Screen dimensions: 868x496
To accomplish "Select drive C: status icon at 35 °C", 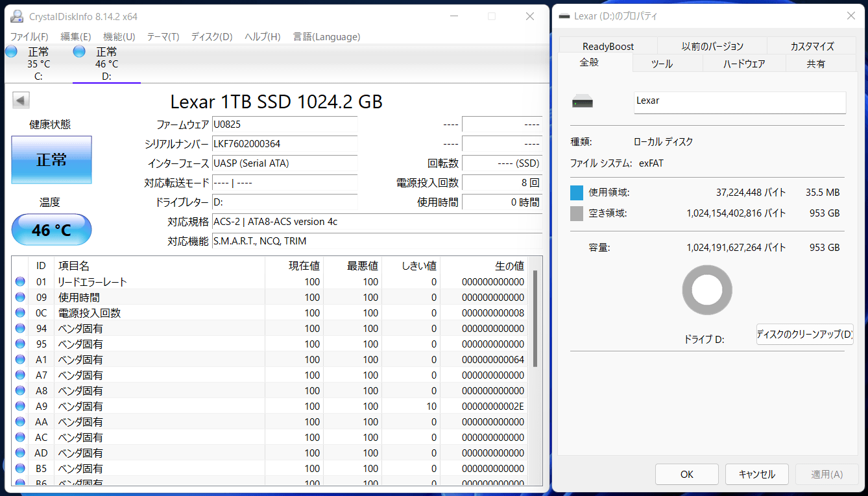I will [11, 52].
